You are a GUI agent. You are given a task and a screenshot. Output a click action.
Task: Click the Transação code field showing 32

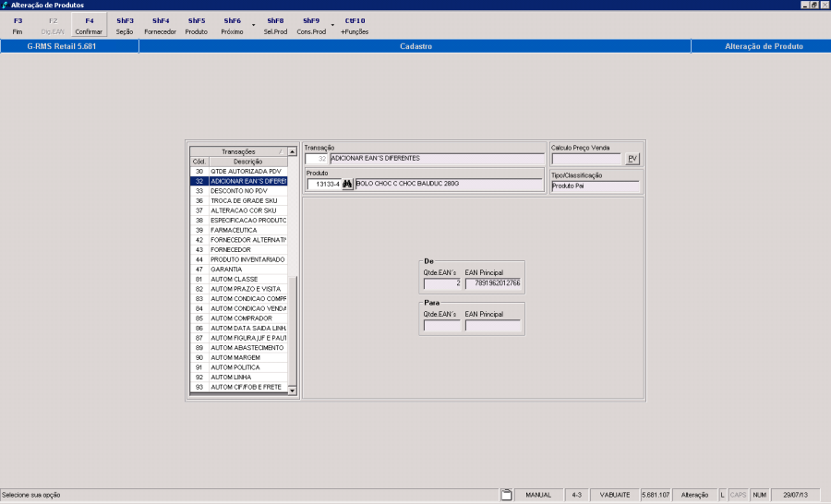[x=317, y=159]
